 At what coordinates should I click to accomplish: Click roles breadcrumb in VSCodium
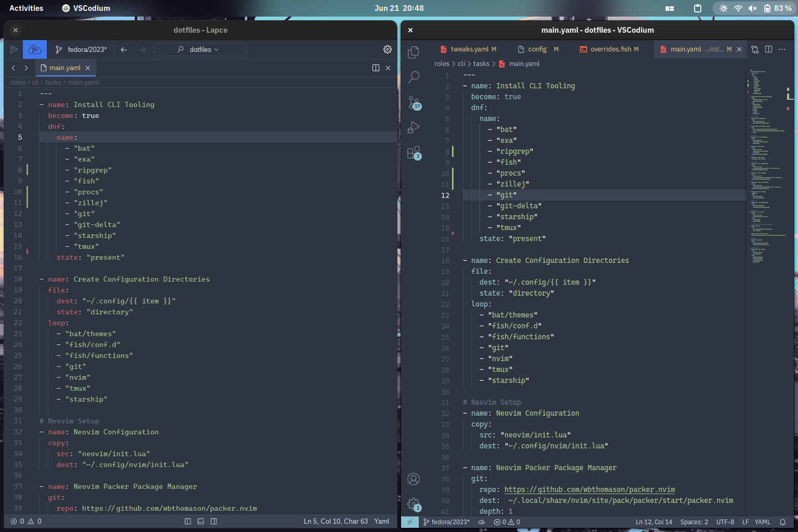442,64
